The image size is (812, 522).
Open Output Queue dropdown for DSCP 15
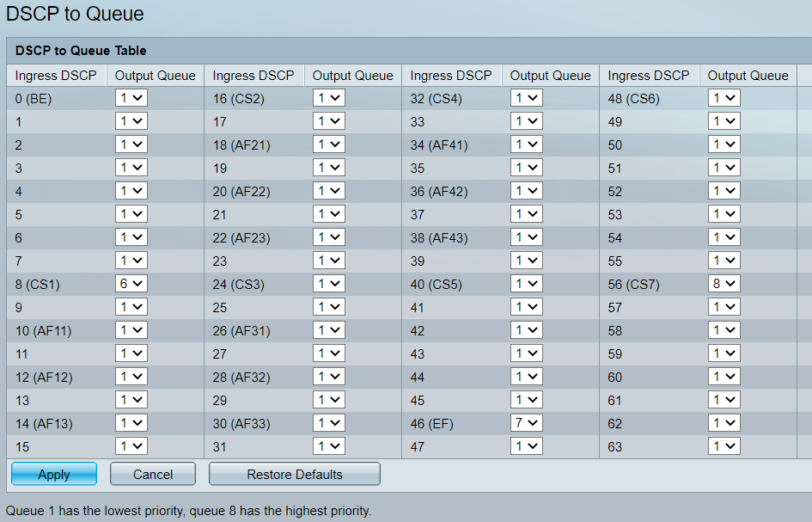[131, 446]
